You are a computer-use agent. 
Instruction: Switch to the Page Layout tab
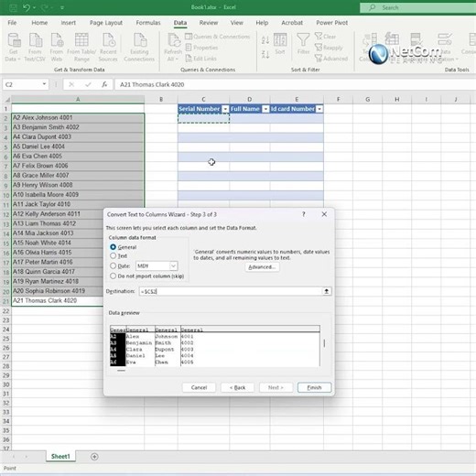click(x=106, y=23)
